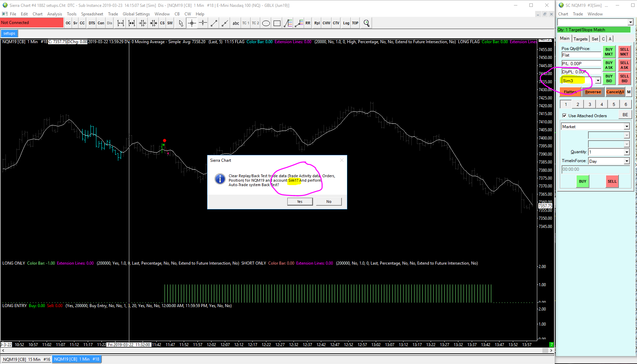
Task: Select the ellipse drawing tool
Action: click(x=266, y=23)
